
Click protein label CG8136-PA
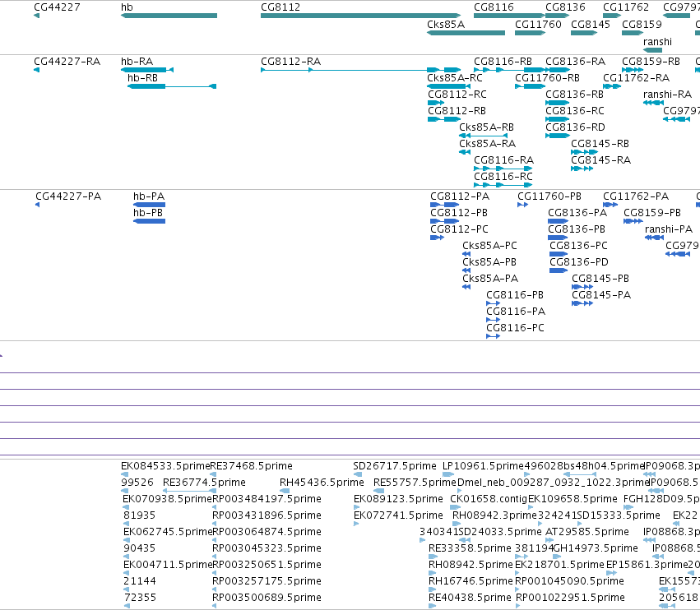click(x=577, y=213)
